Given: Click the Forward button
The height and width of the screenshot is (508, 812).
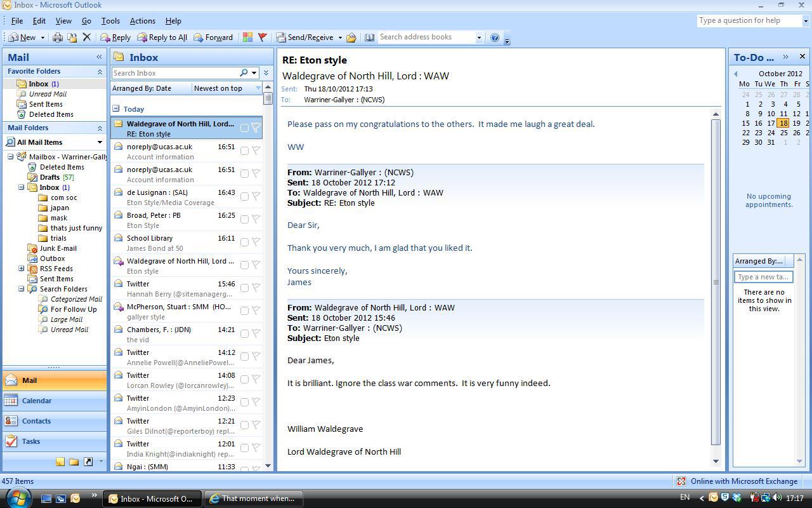Looking at the screenshot, I should [213, 37].
